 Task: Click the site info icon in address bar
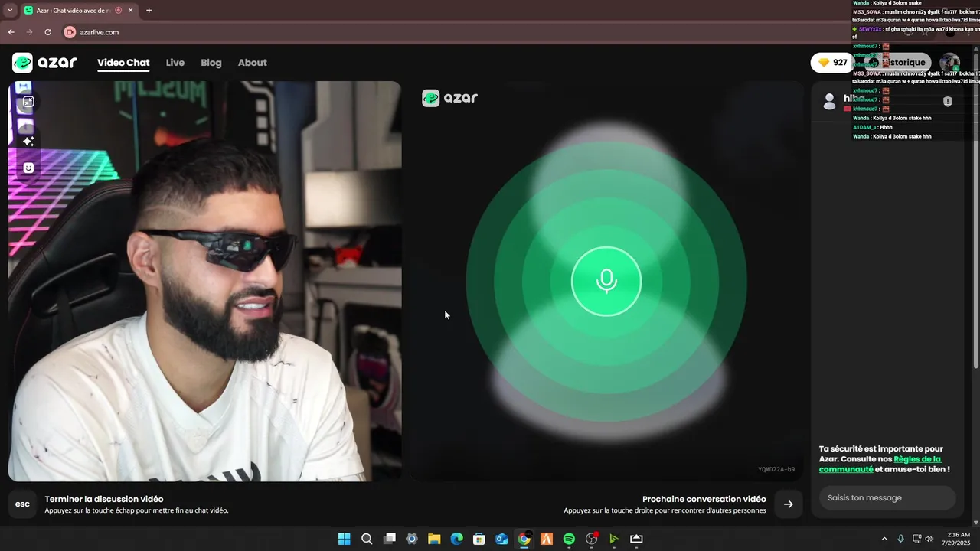pyautogui.click(x=70, y=32)
